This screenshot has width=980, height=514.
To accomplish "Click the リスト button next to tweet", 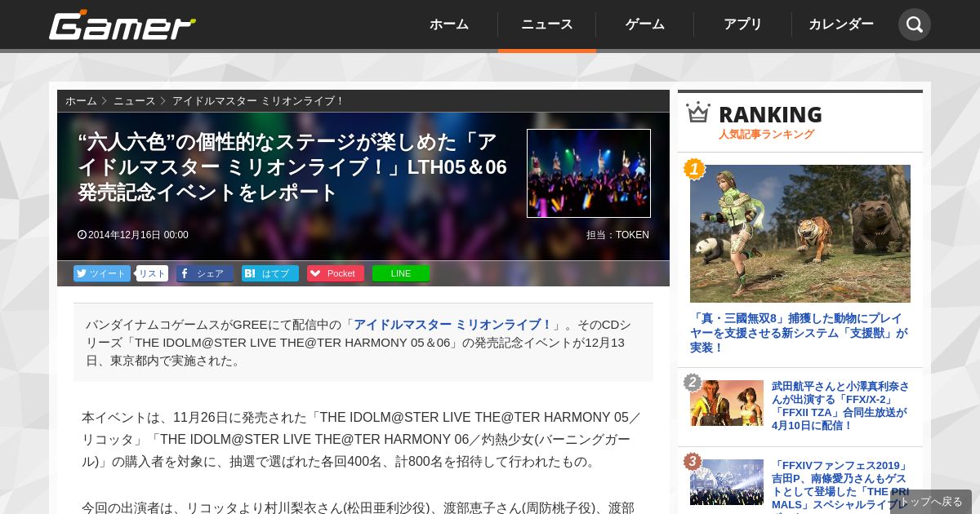I will (152, 273).
